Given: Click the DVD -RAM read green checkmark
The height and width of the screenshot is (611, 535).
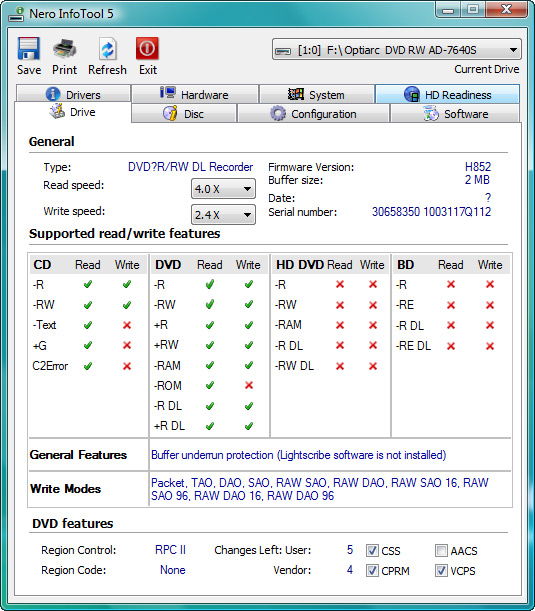Looking at the screenshot, I should click(x=210, y=365).
